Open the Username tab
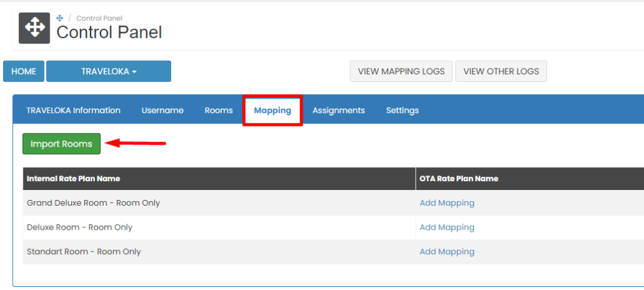Image resolution: width=644 pixels, height=290 pixels. pos(163,111)
